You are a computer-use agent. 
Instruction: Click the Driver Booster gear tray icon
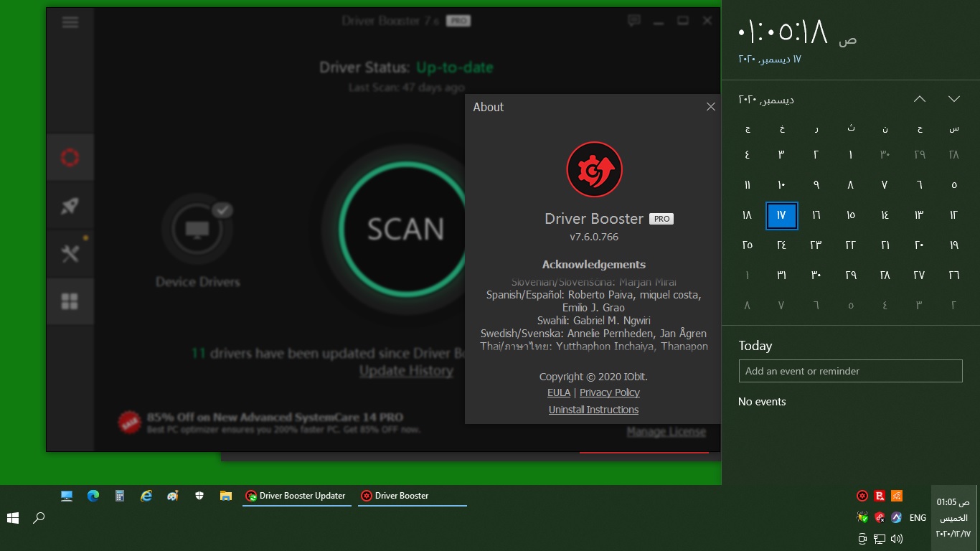[862, 496]
